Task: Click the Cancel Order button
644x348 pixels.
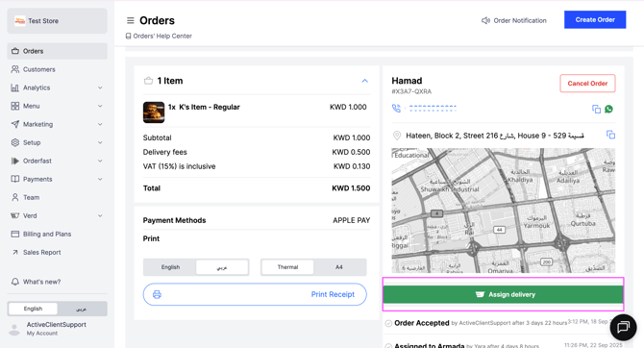Action: coord(587,84)
